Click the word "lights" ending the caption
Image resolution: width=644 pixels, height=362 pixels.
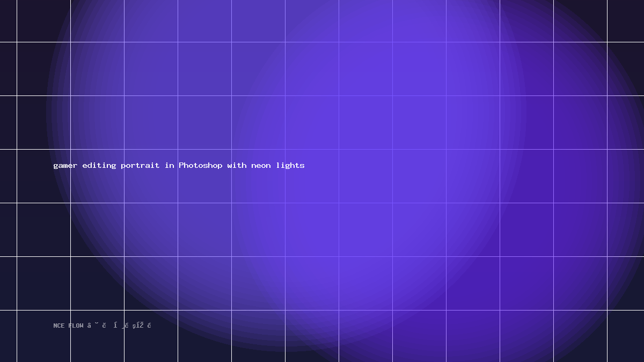[290, 165]
